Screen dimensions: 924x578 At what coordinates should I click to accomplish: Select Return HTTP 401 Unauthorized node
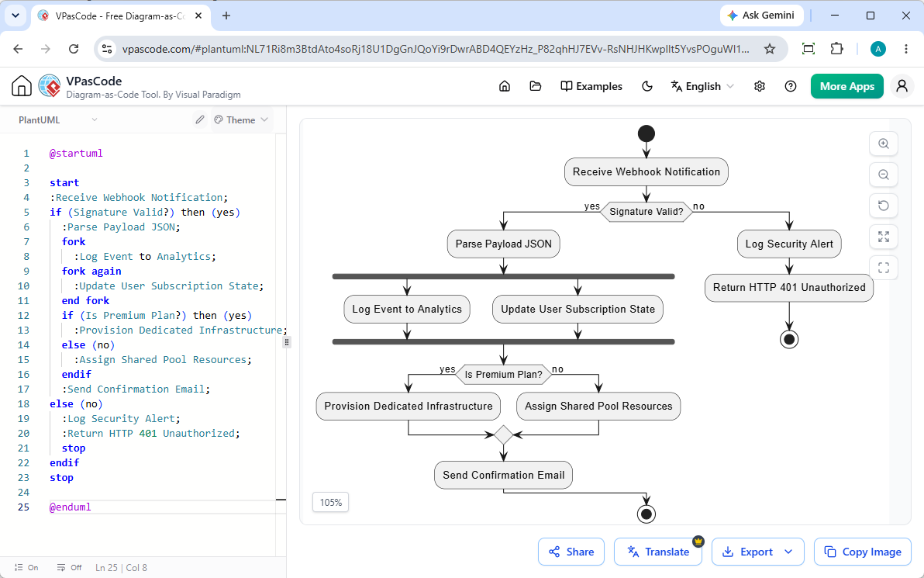789,288
